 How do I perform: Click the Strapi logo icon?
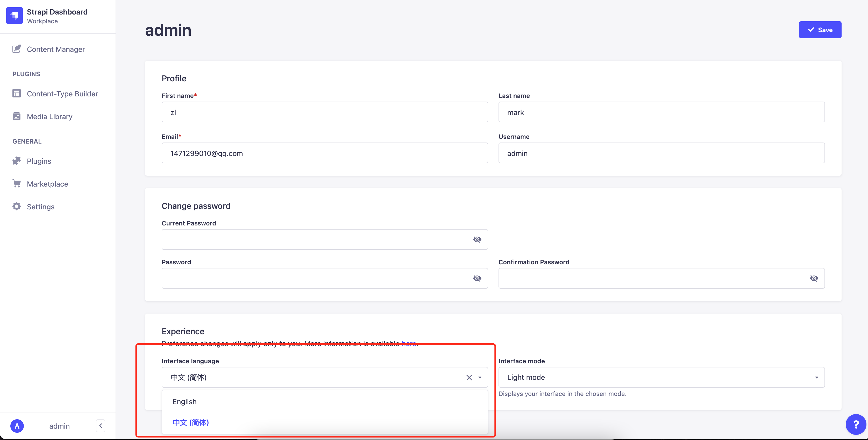pos(14,16)
